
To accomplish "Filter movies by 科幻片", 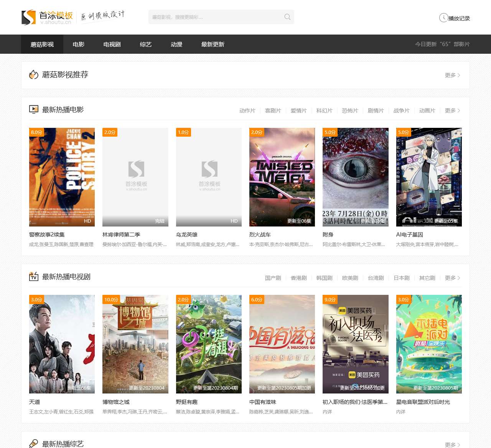I will coord(324,111).
